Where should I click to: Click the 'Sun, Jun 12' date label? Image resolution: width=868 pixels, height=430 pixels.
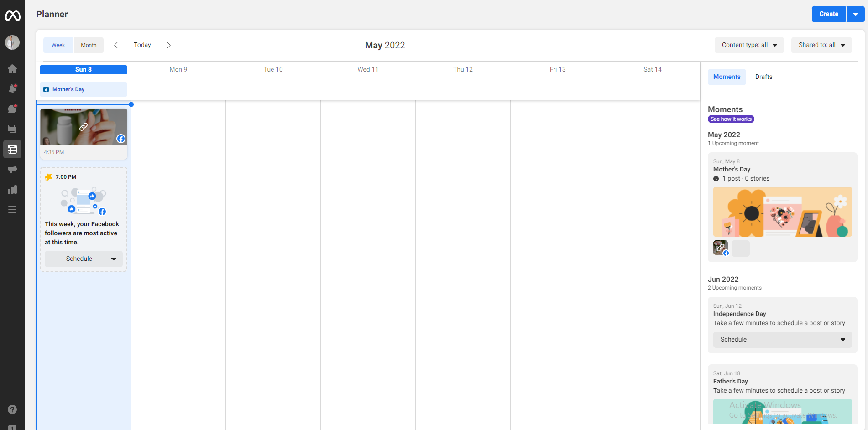pyautogui.click(x=727, y=306)
